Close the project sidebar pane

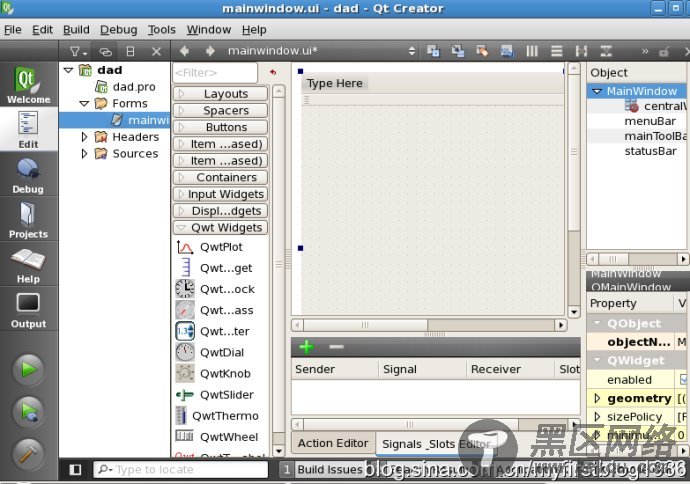(x=156, y=51)
